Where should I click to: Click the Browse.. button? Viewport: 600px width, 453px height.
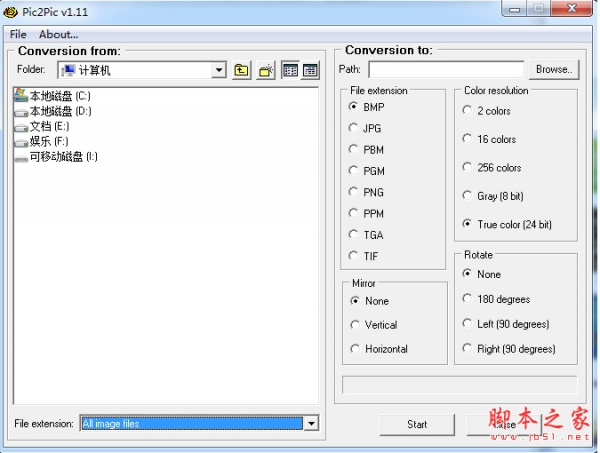(x=554, y=70)
